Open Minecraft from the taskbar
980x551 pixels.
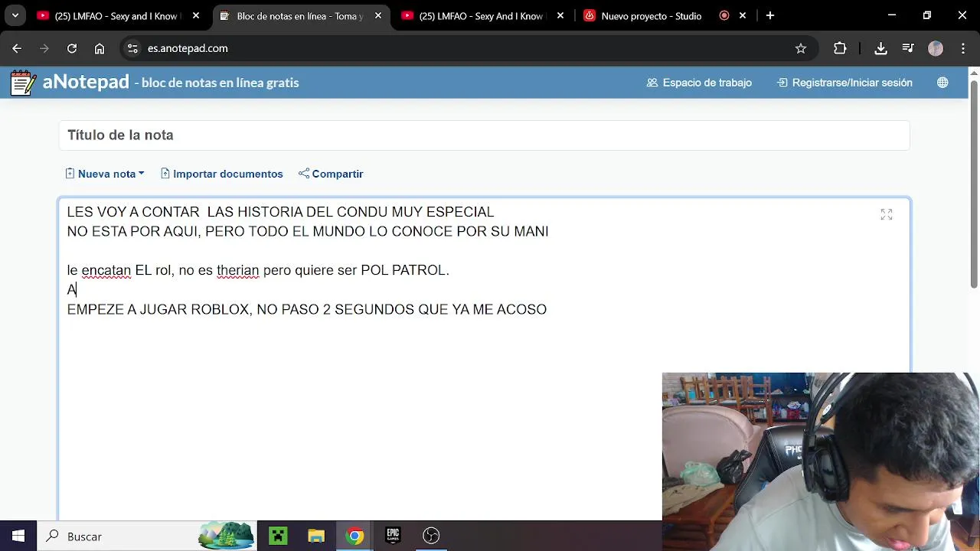(x=278, y=536)
